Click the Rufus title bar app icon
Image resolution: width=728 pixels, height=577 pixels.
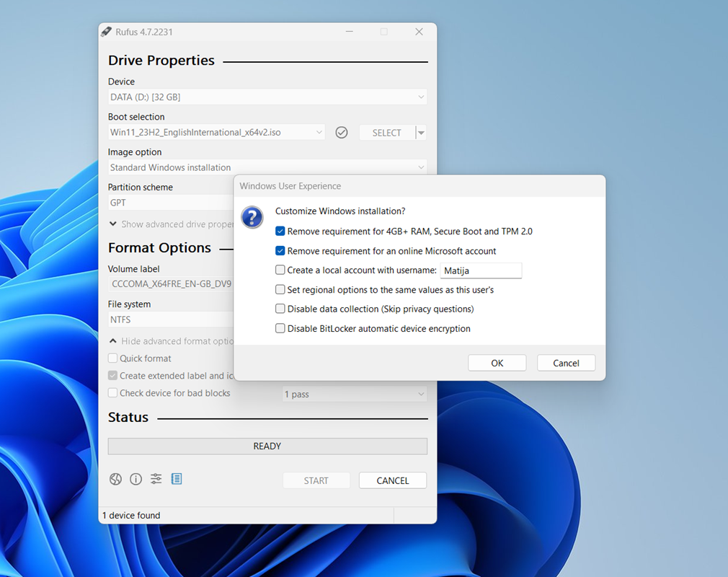[x=107, y=32]
